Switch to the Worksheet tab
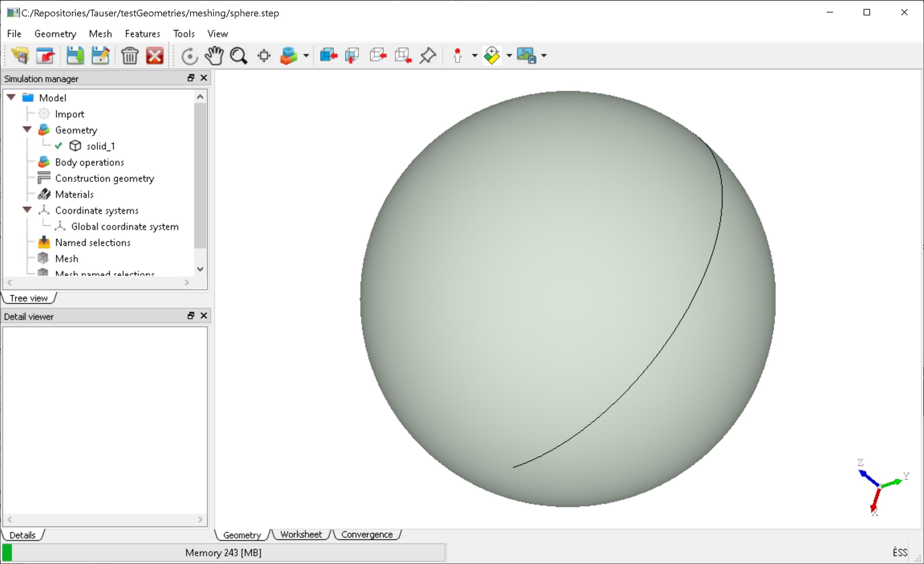 (x=301, y=535)
